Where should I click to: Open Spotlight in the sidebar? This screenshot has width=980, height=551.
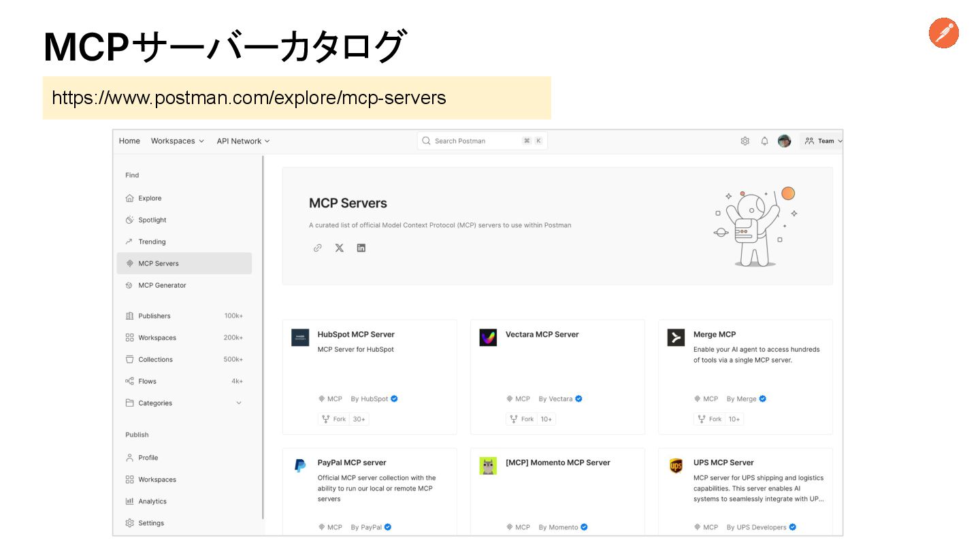point(184,220)
